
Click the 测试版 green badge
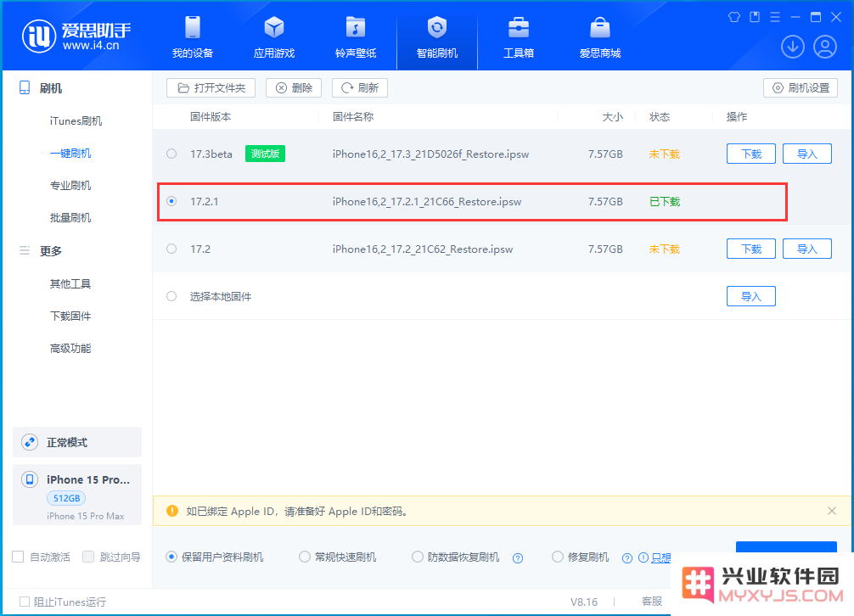(265, 154)
